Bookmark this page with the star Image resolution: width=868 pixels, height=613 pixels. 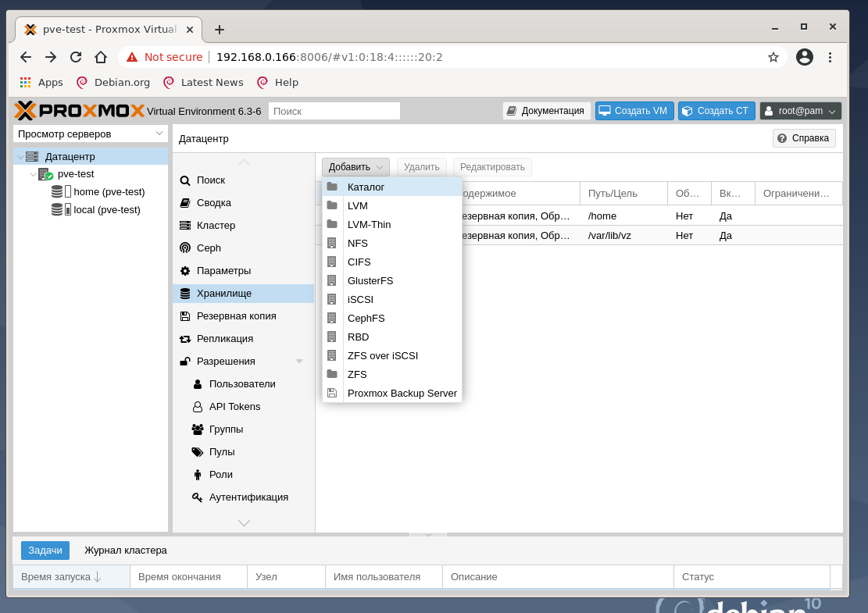click(x=773, y=57)
